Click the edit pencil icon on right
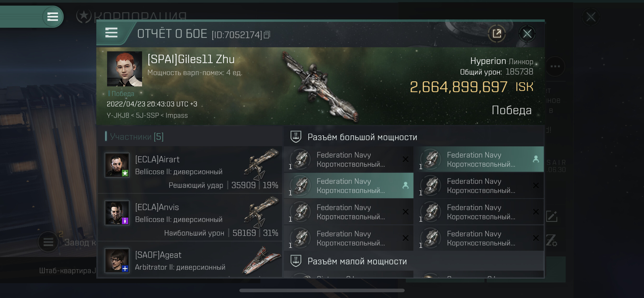This screenshot has width=644, height=298. pyautogui.click(x=552, y=216)
